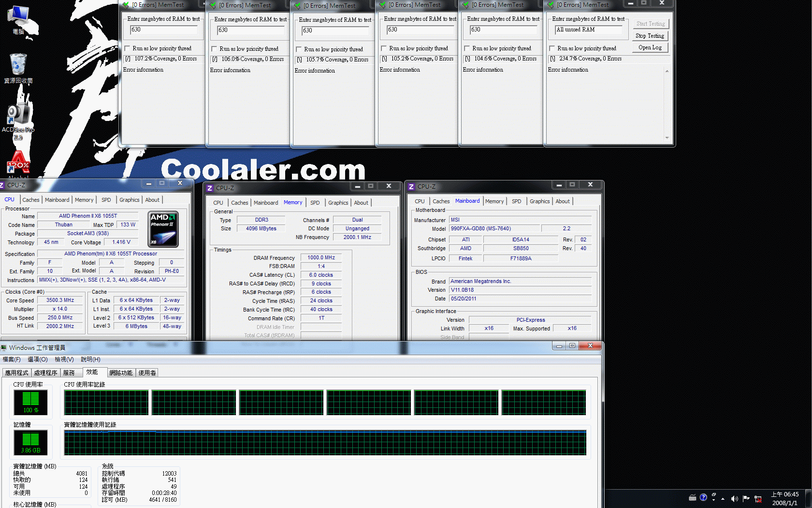Click the '234.7% Coverage, 0 Errors' status text
812x508 pixels.
tap(590, 59)
